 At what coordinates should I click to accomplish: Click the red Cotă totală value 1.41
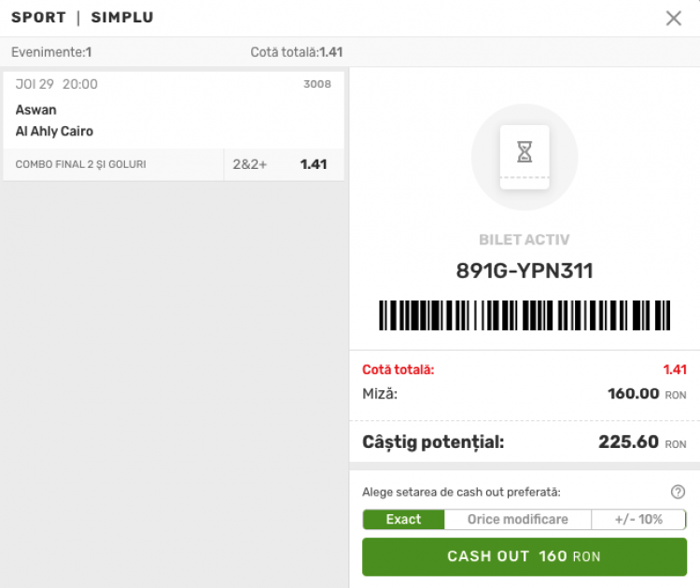click(675, 370)
